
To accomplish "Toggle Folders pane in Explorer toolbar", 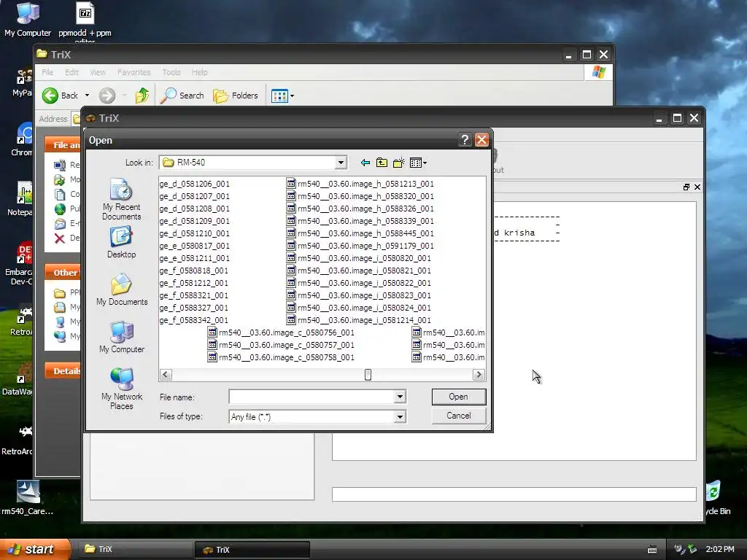I will (x=236, y=96).
